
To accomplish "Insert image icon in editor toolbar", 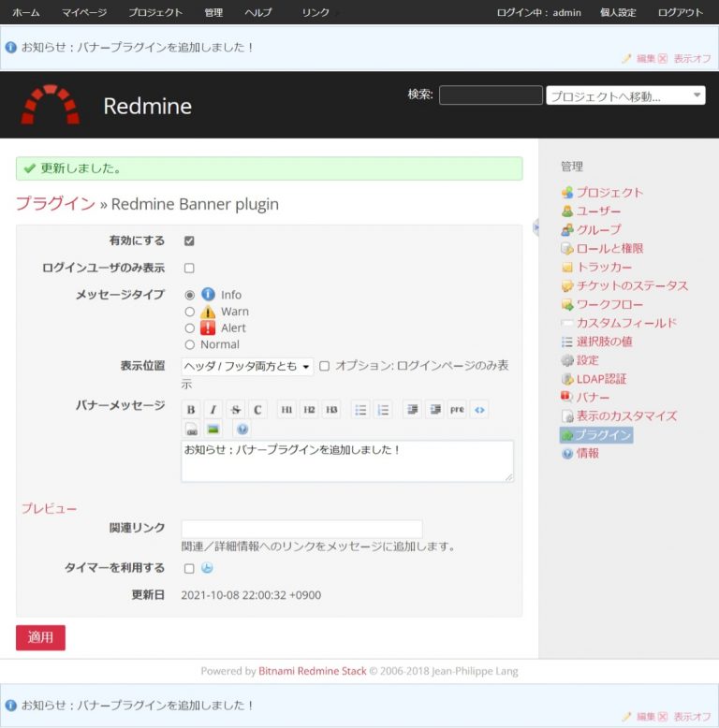I will coord(213,429).
